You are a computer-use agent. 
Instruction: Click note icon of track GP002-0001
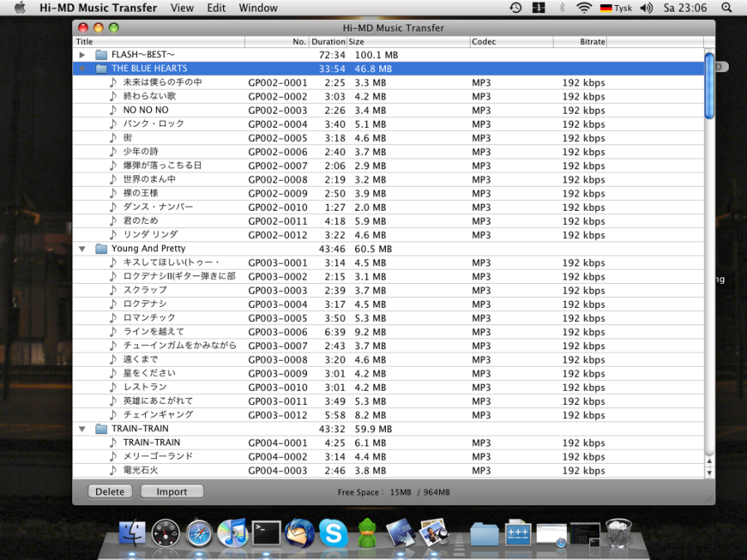[x=113, y=82]
